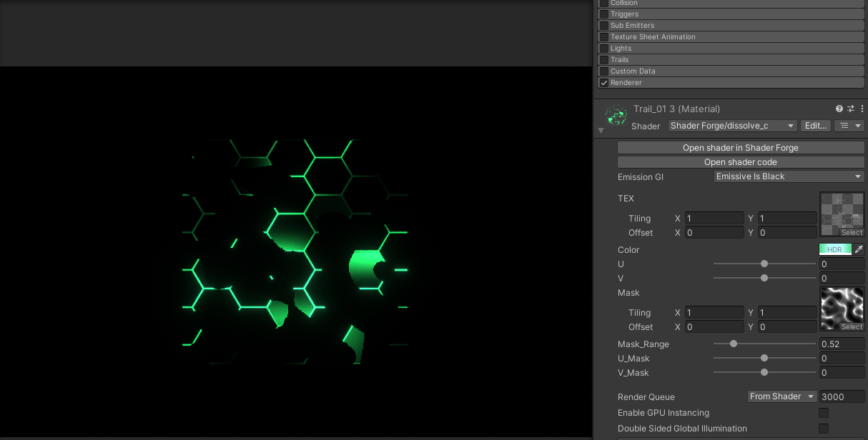Open the Shader Forge/dissolve_c shader dropdown
This screenshot has height=440, width=868.
pyautogui.click(x=731, y=126)
